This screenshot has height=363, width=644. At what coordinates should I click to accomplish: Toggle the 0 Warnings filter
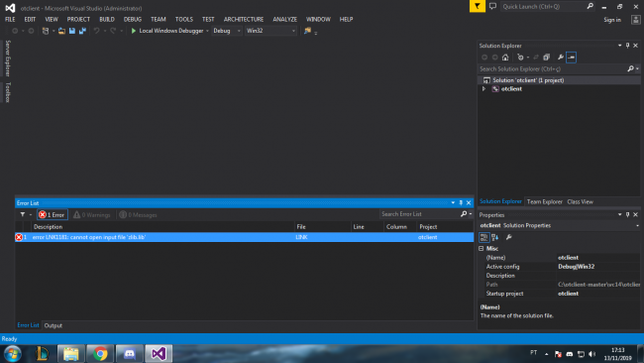(x=91, y=214)
